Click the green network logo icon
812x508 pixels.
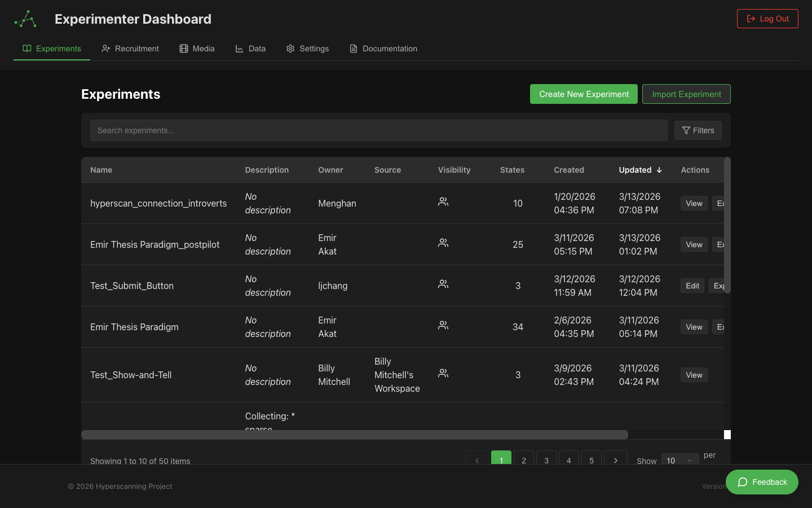click(x=24, y=19)
